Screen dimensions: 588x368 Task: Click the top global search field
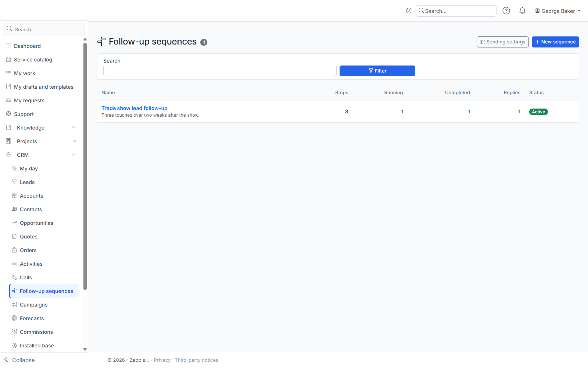coord(456,11)
